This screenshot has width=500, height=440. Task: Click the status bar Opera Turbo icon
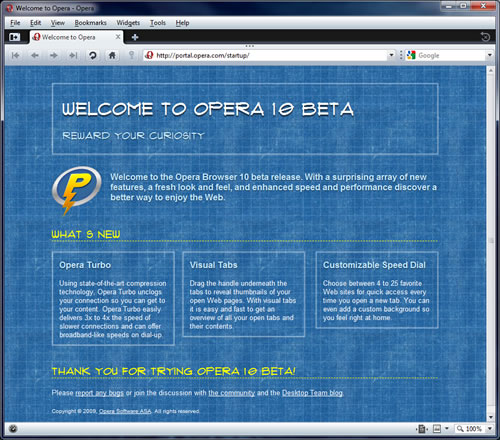coord(13,429)
